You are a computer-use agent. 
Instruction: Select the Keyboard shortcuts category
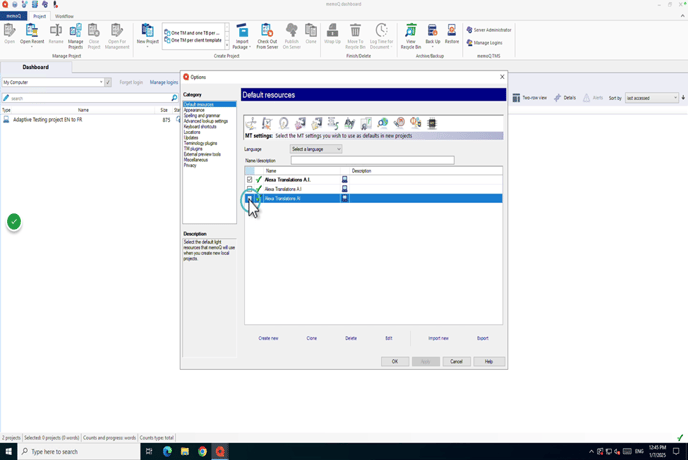(x=200, y=126)
